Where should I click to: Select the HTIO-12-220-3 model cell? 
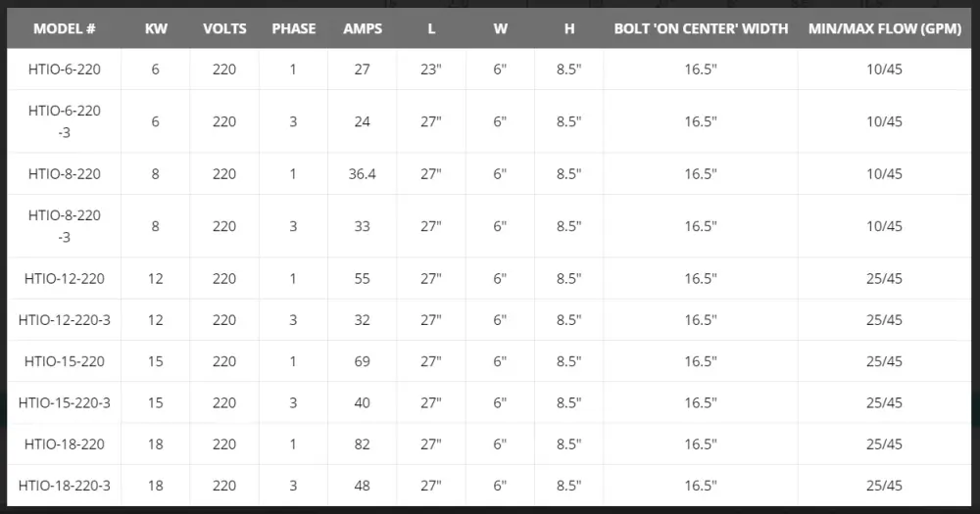tap(65, 320)
